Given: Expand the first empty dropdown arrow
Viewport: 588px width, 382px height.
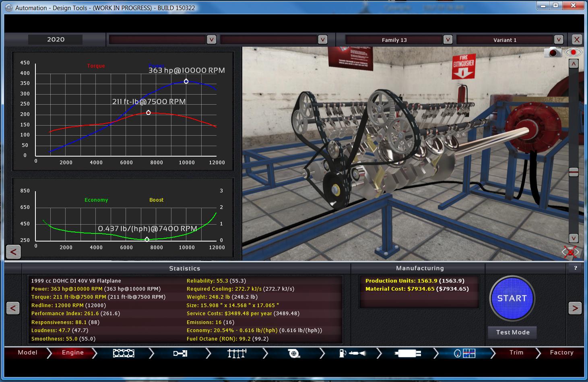Looking at the screenshot, I should (x=211, y=39).
